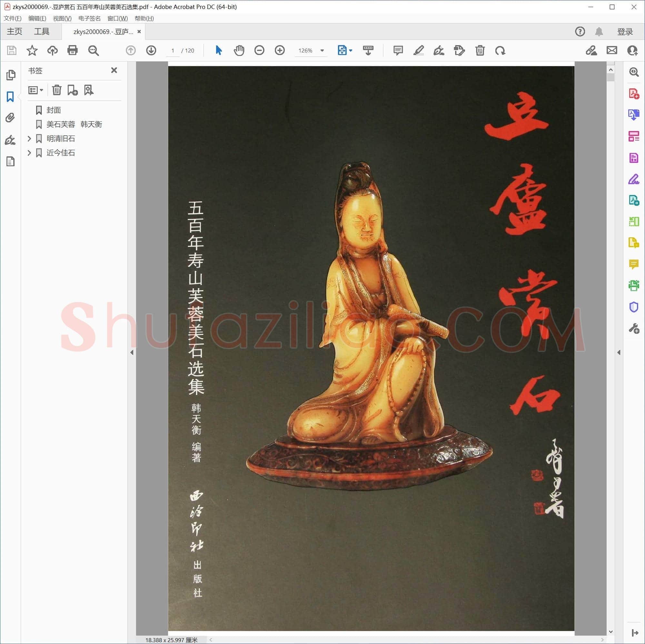The image size is (645, 644).
Task: Rotate page with the rotate icon
Action: (x=500, y=50)
